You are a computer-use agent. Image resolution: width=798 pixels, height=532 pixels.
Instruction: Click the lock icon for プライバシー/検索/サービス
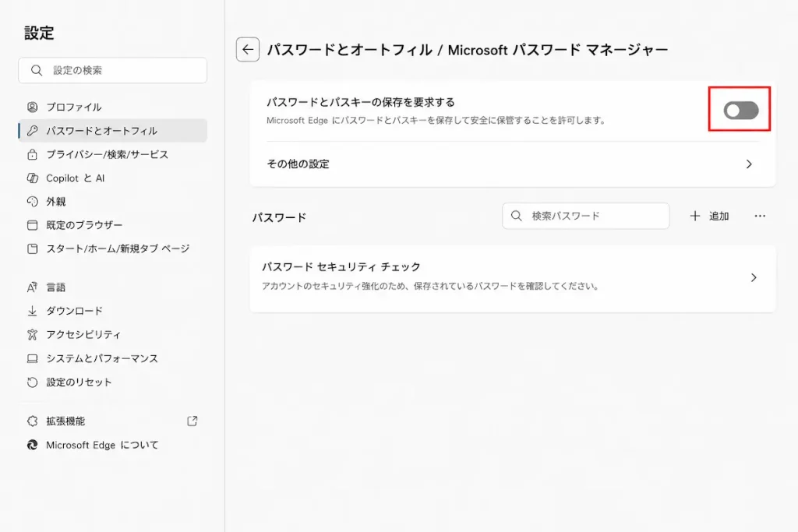tap(32, 155)
